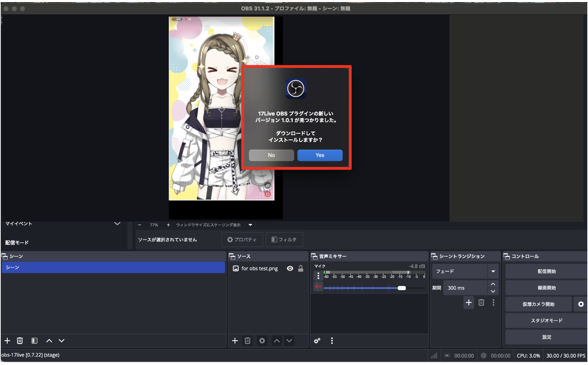Image resolution: width=588 pixels, height=365 pixels.
Task: Click the Mic volume slider handle
Action: (x=402, y=288)
